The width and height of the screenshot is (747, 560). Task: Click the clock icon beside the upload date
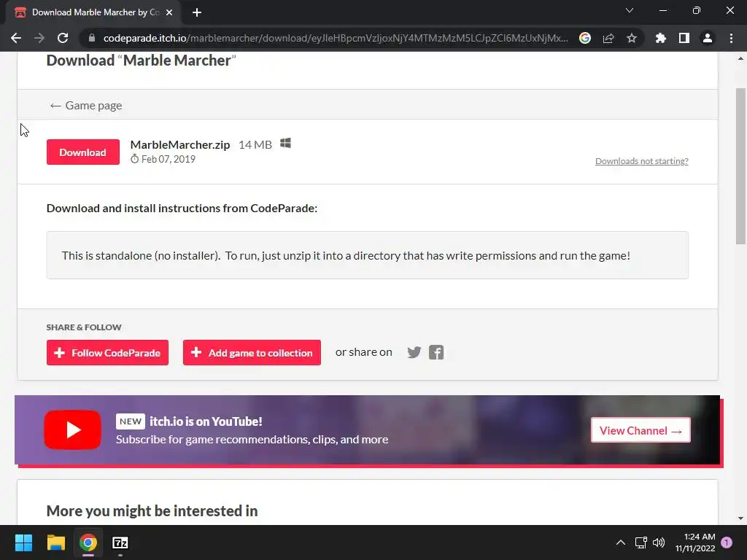[x=135, y=158]
